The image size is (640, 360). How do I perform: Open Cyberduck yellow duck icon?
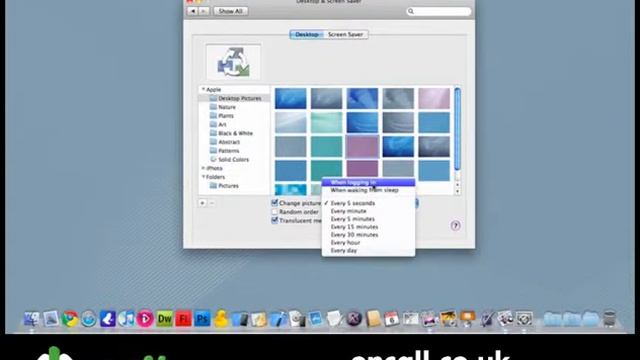tap(221, 319)
